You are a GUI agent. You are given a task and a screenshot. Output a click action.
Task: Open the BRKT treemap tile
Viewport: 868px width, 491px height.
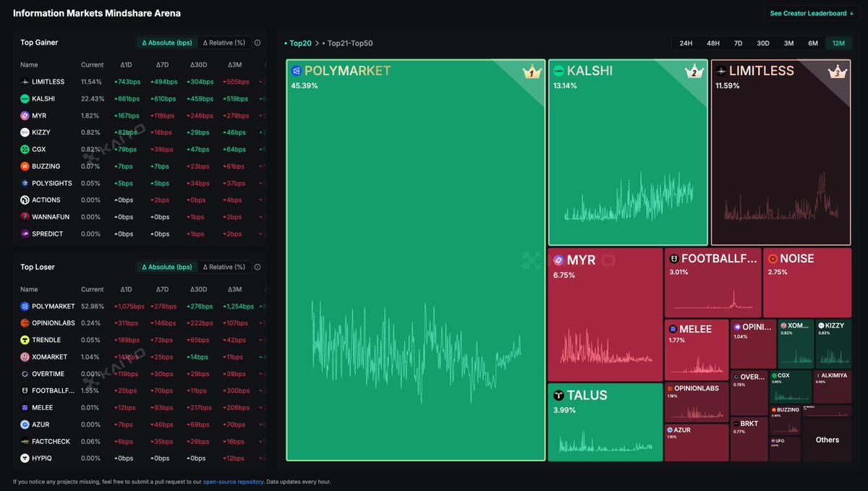tap(749, 439)
